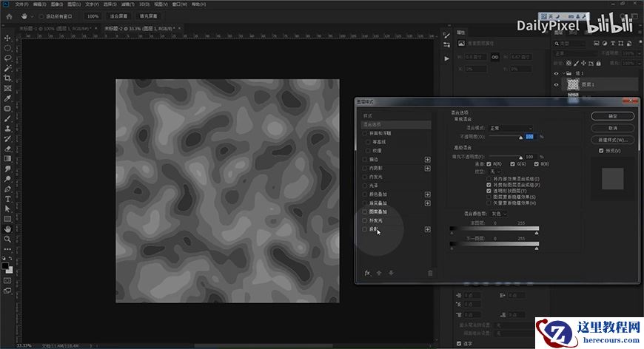Select the Eyedropper tool
Viewport: 644px width, 349px height.
[7, 98]
